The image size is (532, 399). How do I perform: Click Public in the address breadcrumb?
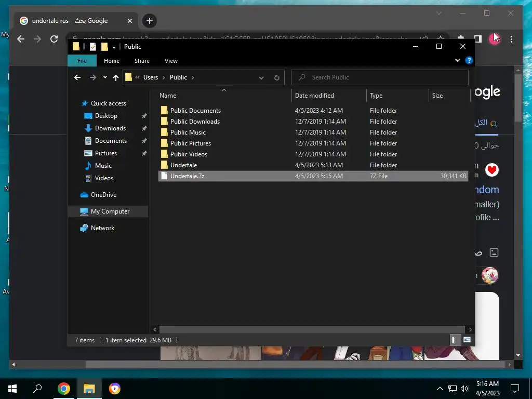(179, 77)
